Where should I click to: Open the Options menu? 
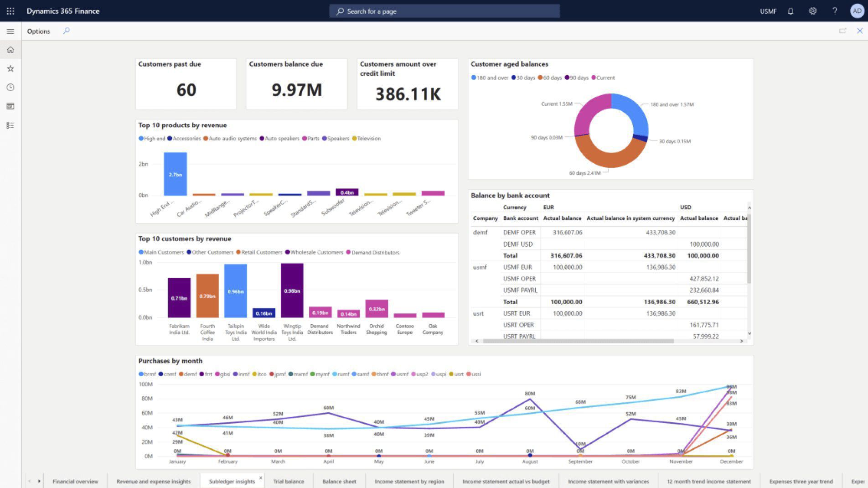(x=38, y=31)
